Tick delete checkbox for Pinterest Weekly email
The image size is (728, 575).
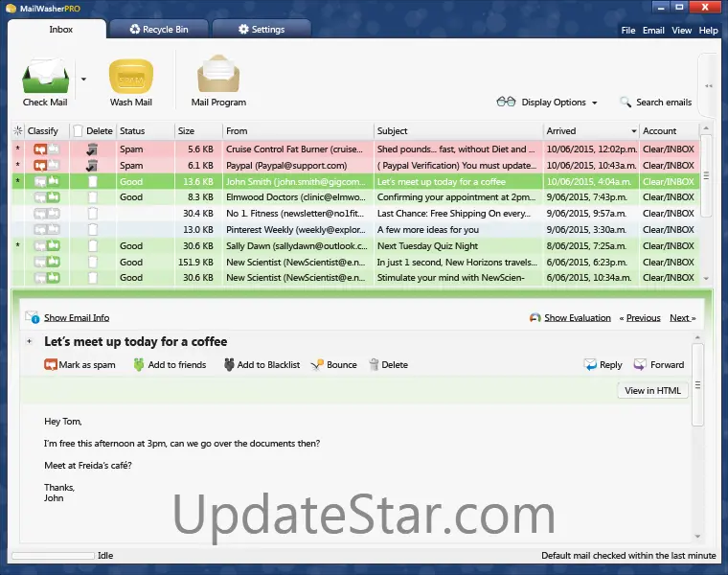(93, 230)
